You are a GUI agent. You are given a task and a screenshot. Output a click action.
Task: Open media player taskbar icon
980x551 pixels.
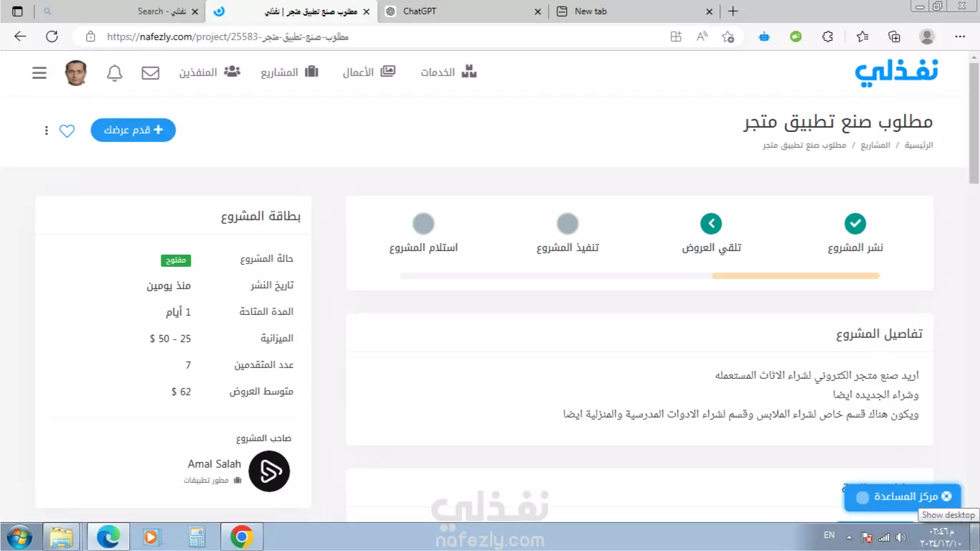pyautogui.click(x=151, y=537)
